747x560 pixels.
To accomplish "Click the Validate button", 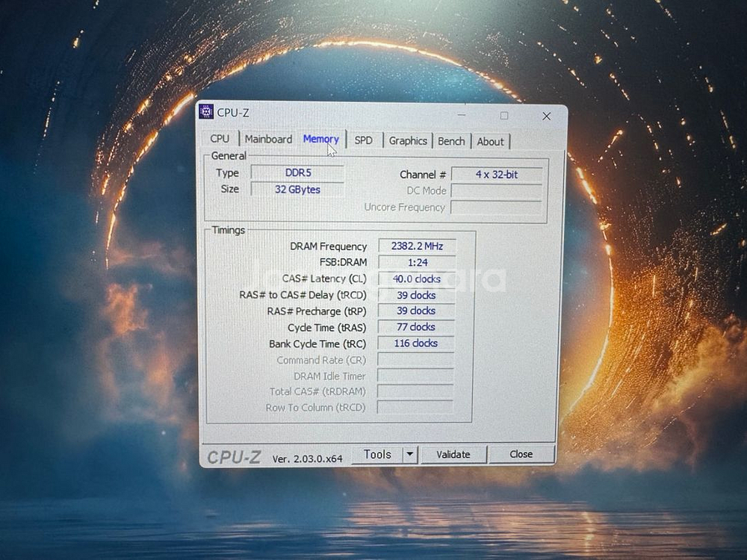I will pos(453,454).
